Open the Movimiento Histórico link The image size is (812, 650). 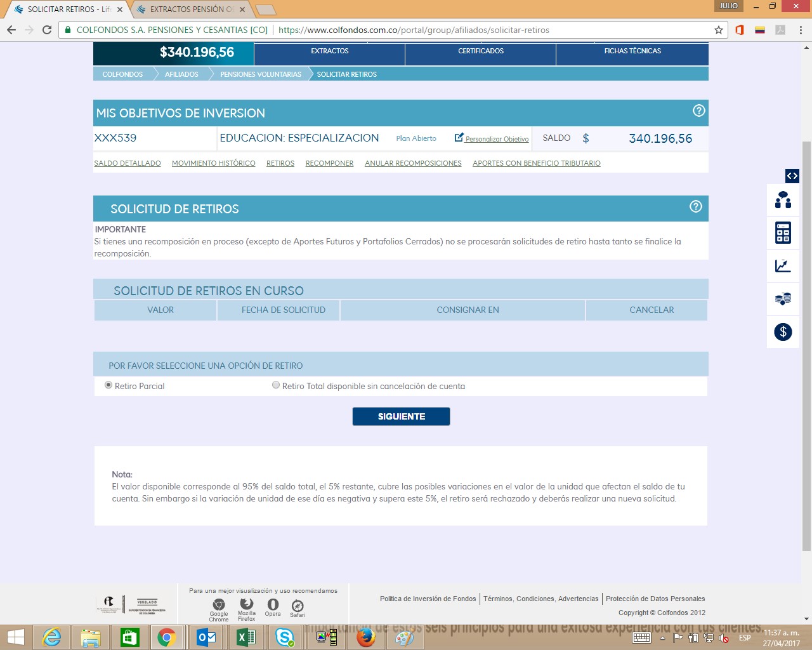[x=213, y=164]
